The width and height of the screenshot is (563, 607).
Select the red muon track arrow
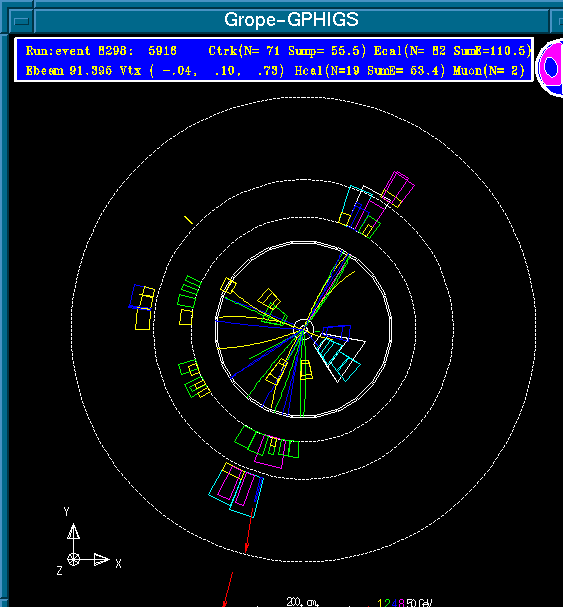249,532
